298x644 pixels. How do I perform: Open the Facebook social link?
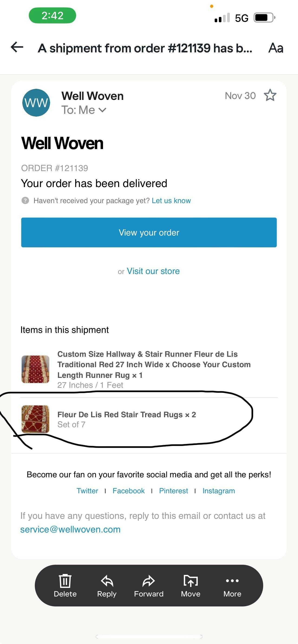point(129,491)
